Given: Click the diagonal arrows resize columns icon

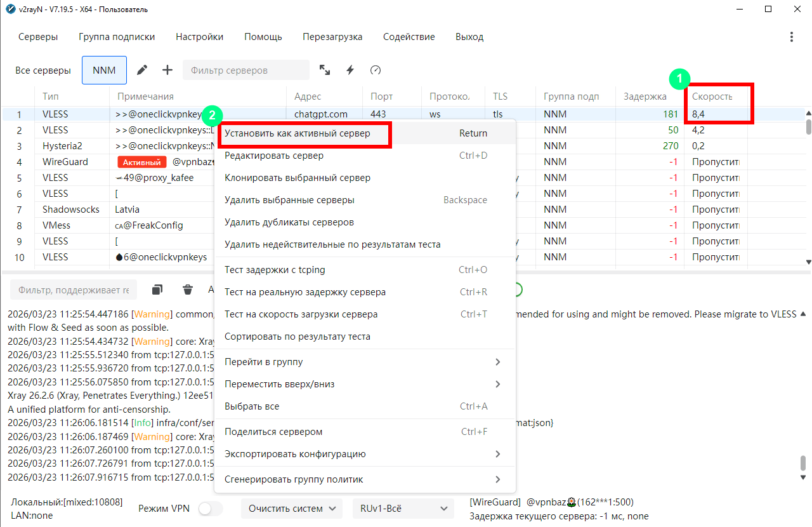Looking at the screenshot, I should click(325, 70).
